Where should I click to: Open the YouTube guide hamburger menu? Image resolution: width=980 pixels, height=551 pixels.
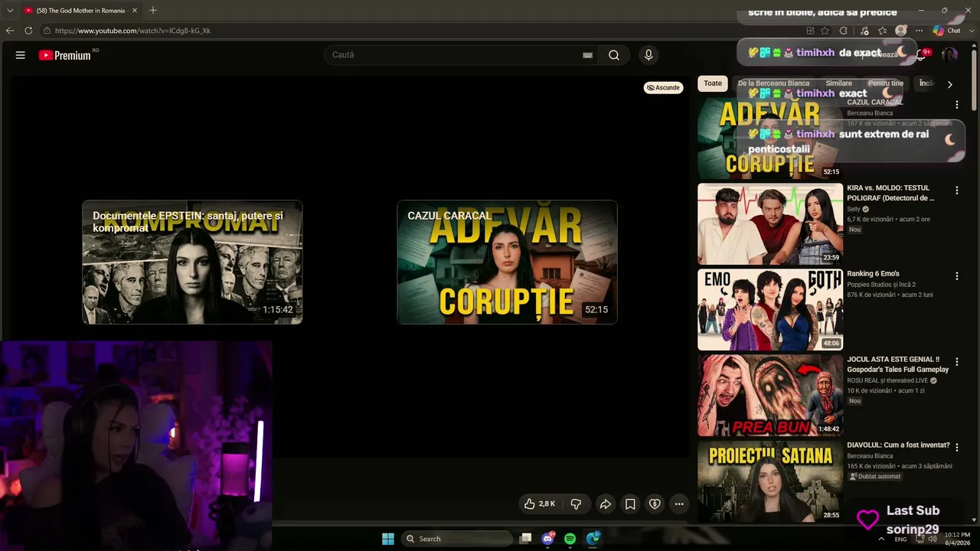coord(21,55)
